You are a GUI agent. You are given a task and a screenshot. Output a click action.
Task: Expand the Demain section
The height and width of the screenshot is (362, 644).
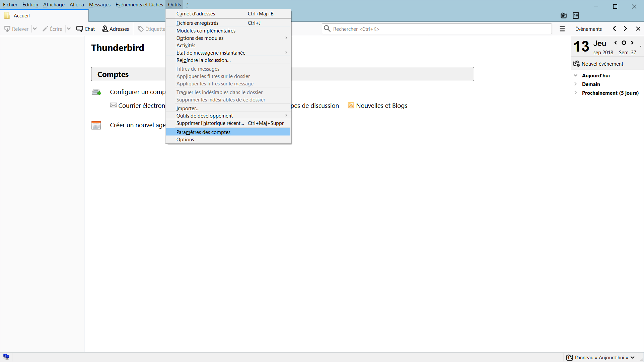[576, 84]
